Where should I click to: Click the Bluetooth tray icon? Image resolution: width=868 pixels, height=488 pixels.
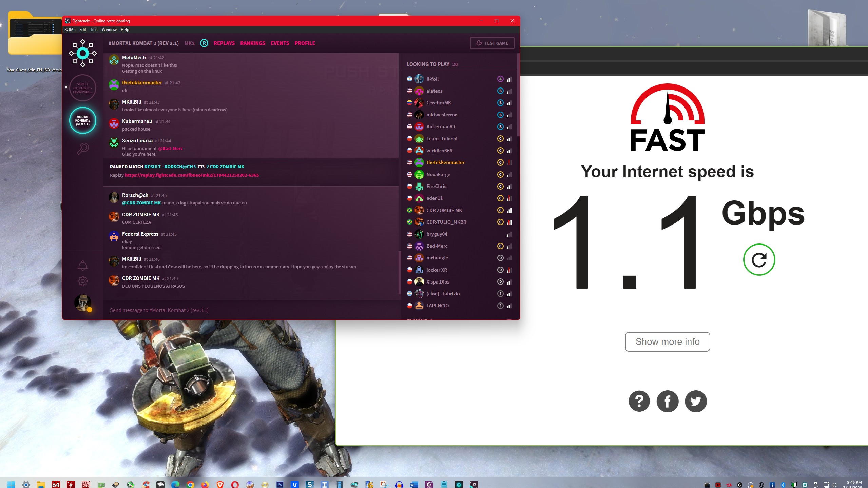(783, 485)
